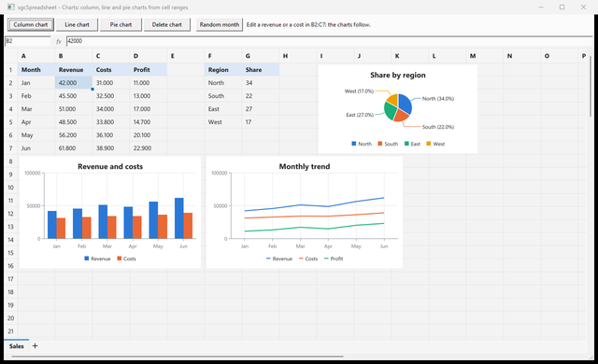The height and width of the screenshot is (364, 598).
Task: Select row 1 header
Action: point(10,70)
